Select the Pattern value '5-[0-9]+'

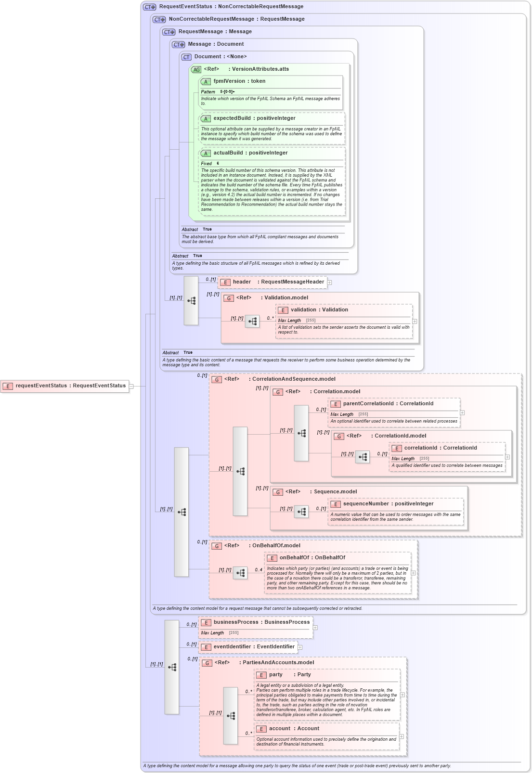(228, 92)
